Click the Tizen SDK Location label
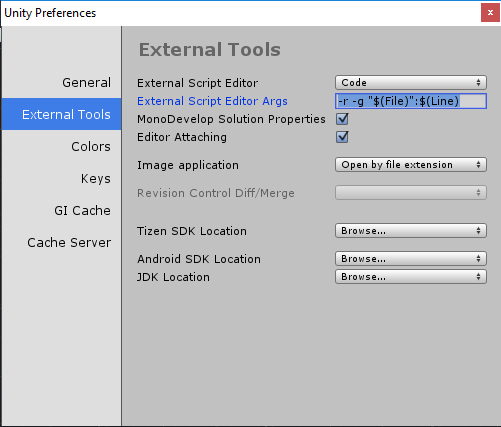Image resolution: width=501 pixels, height=427 pixels. (192, 231)
